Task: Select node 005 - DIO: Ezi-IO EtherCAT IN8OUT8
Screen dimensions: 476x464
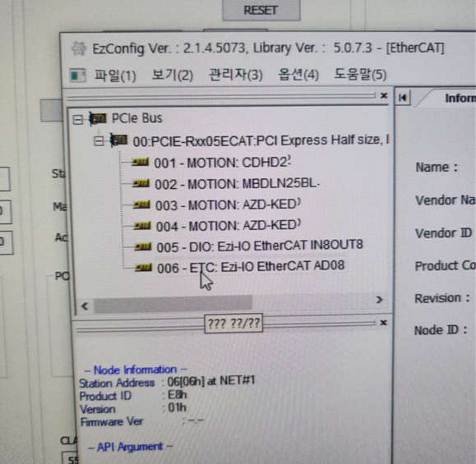Action: 260,246
